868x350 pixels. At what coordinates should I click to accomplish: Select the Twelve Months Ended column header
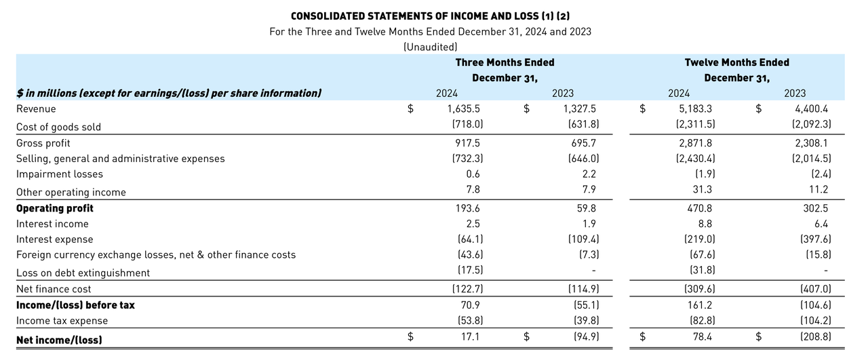(x=736, y=70)
